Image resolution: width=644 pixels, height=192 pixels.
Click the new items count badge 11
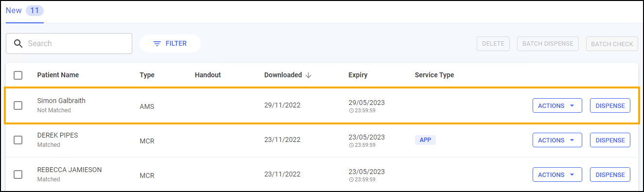tap(34, 11)
